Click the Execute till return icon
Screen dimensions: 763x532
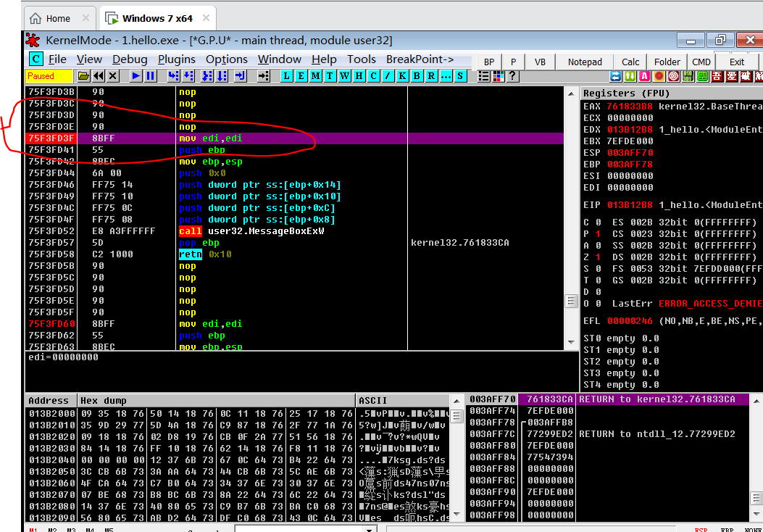[x=241, y=76]
